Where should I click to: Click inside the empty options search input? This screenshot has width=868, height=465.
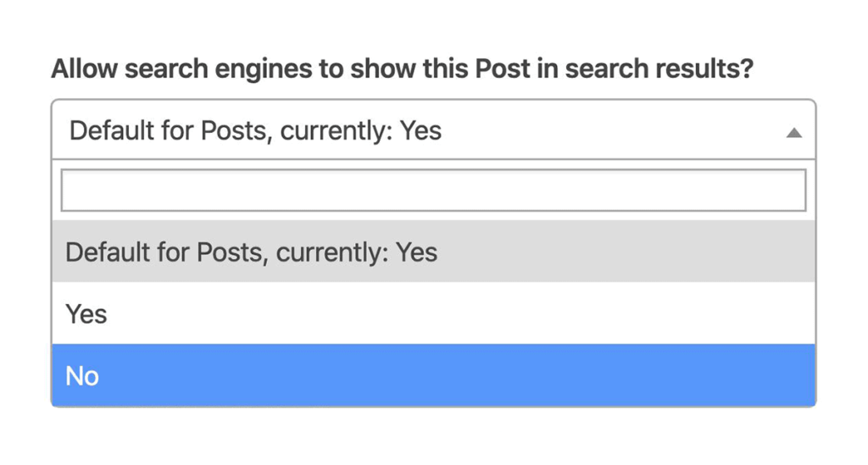pyautogui.click(x=433, y=191)
